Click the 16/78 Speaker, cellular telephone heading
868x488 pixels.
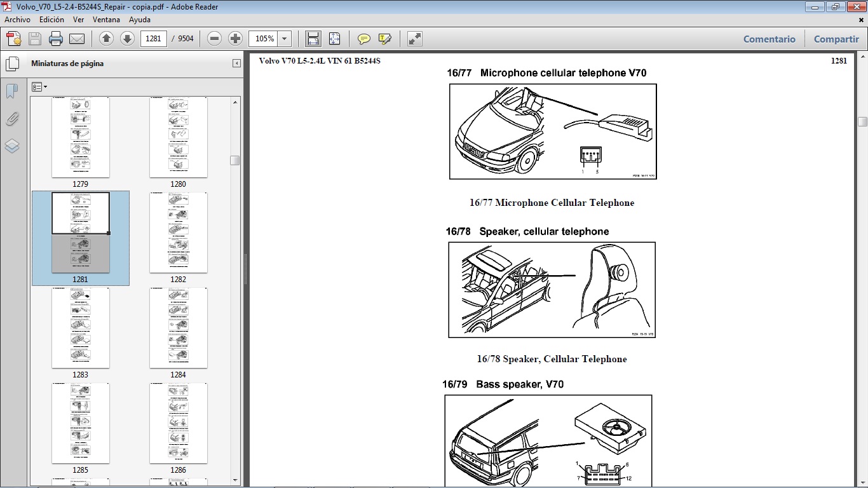pos(527,231)
